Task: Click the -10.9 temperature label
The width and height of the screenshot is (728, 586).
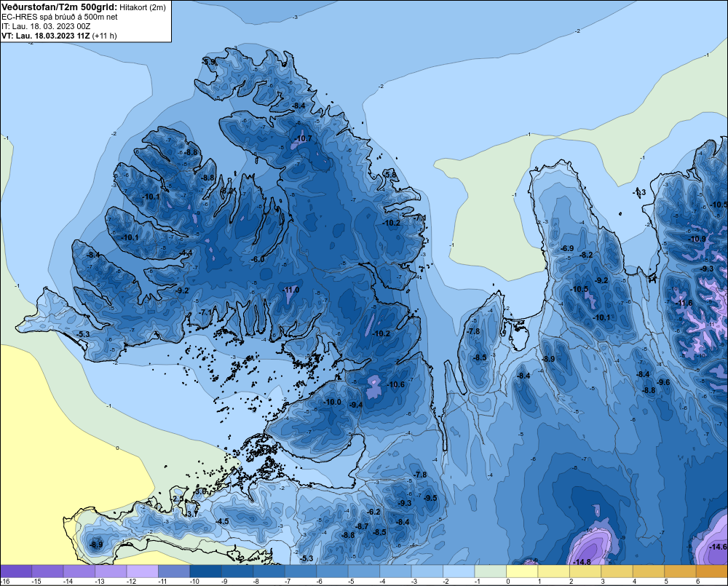Action: (x=697, y=239)
